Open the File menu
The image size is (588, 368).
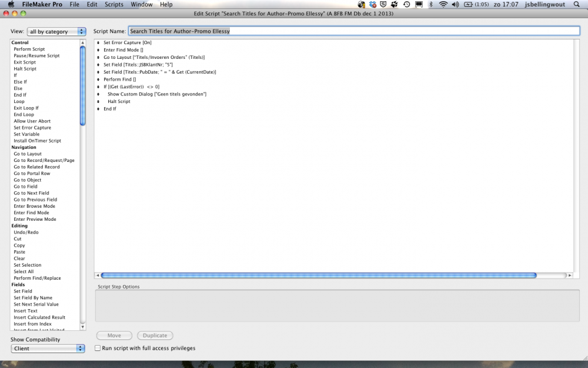click(74, 5)
